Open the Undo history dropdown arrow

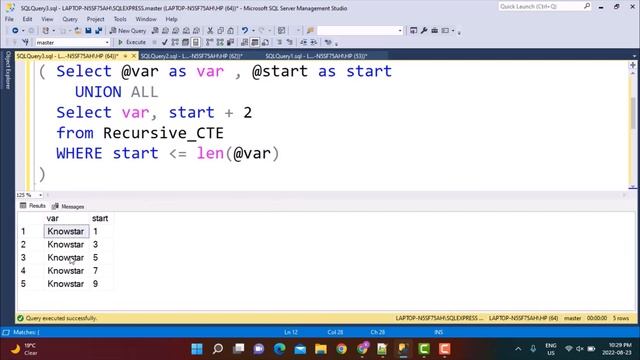click(253, 31)
